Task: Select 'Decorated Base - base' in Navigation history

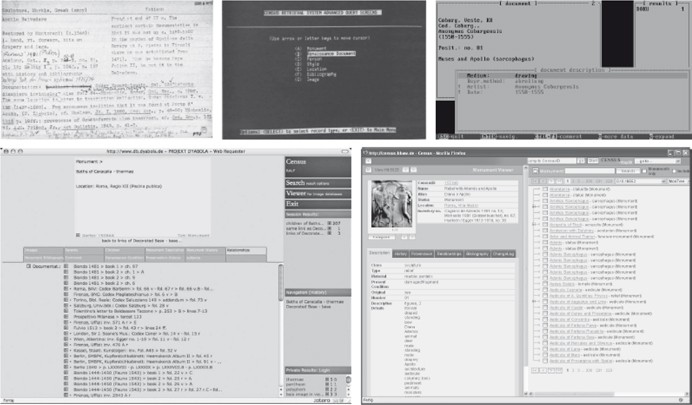Action: pos(308,307)
